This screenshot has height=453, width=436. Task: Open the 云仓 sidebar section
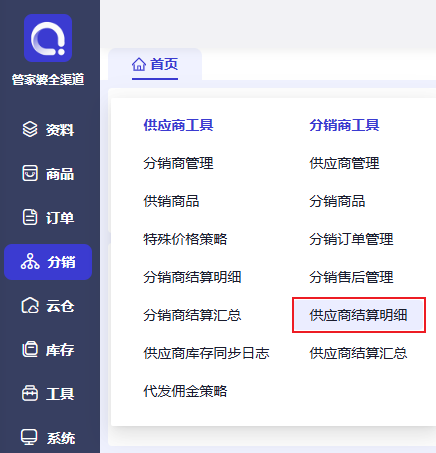(48, 306)
